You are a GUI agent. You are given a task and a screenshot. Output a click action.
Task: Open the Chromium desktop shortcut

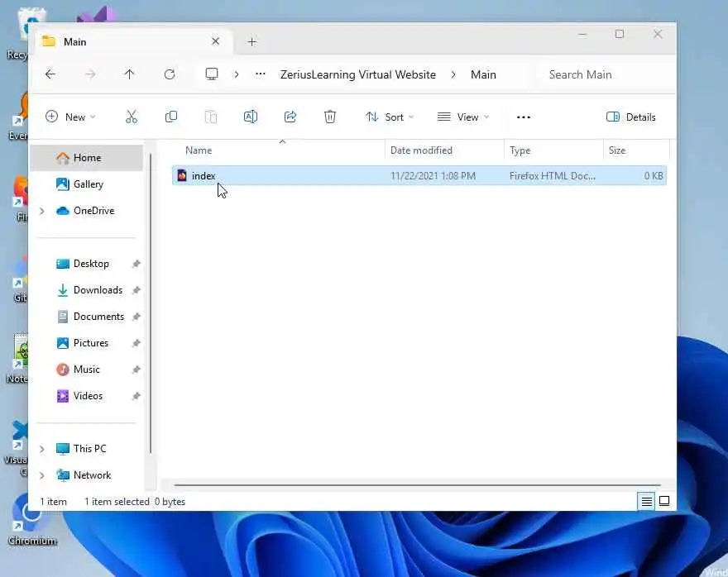click(x=31, y=521)
